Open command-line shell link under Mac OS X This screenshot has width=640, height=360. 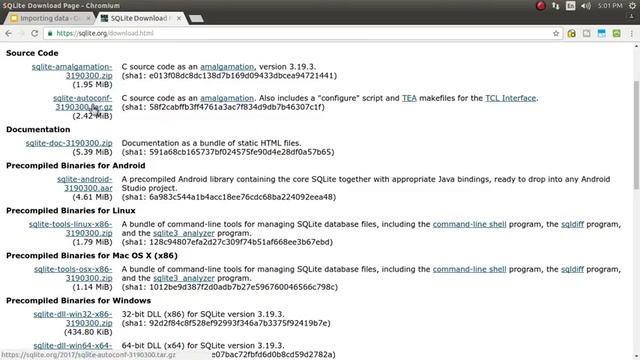pos(469,269)
